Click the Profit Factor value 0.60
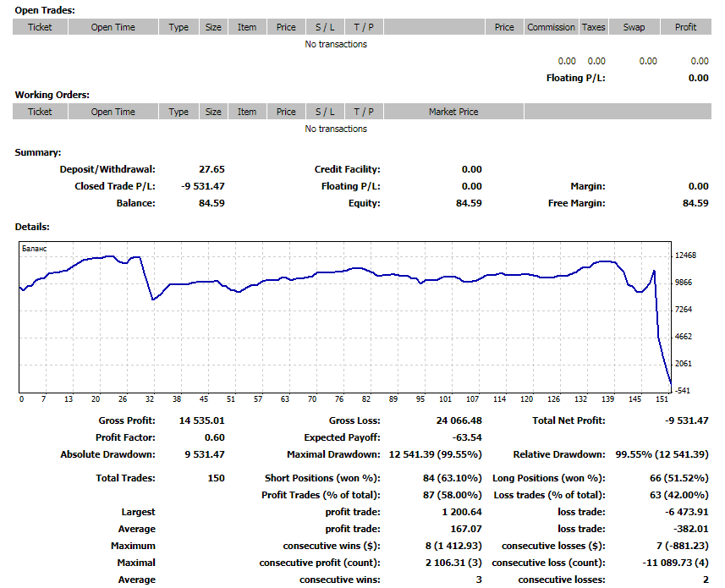The image size is (725, 588). tap(215, 437)
